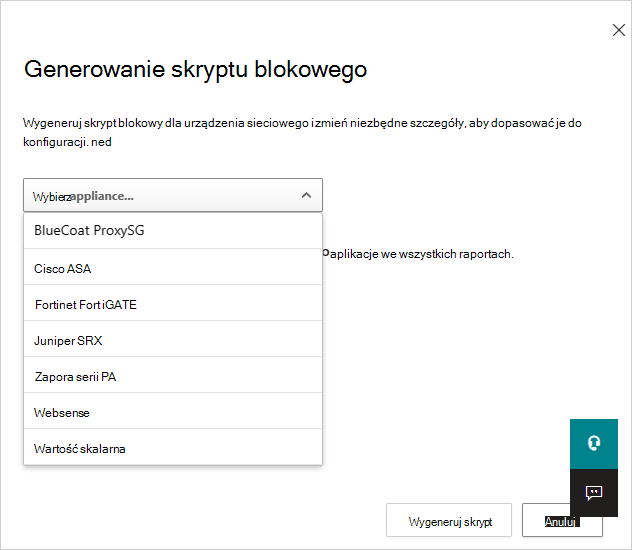This screenshot has height=550, width=632.
Task: Click the Anuluj button
Action: [562, 520]
